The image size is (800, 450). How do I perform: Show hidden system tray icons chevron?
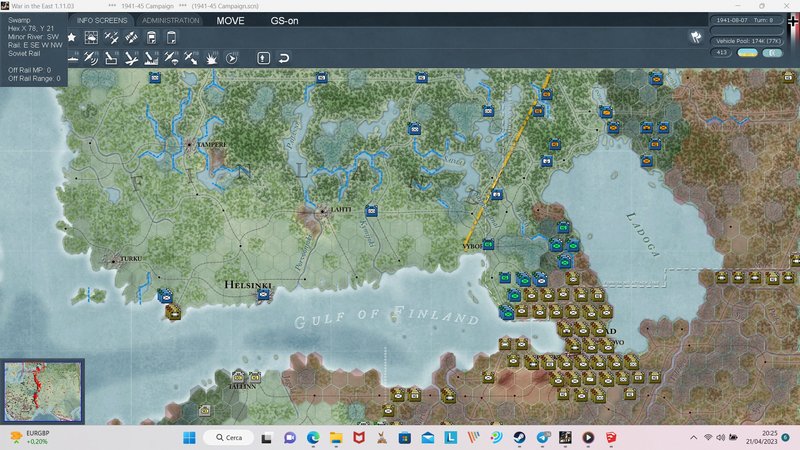(693, 438)
